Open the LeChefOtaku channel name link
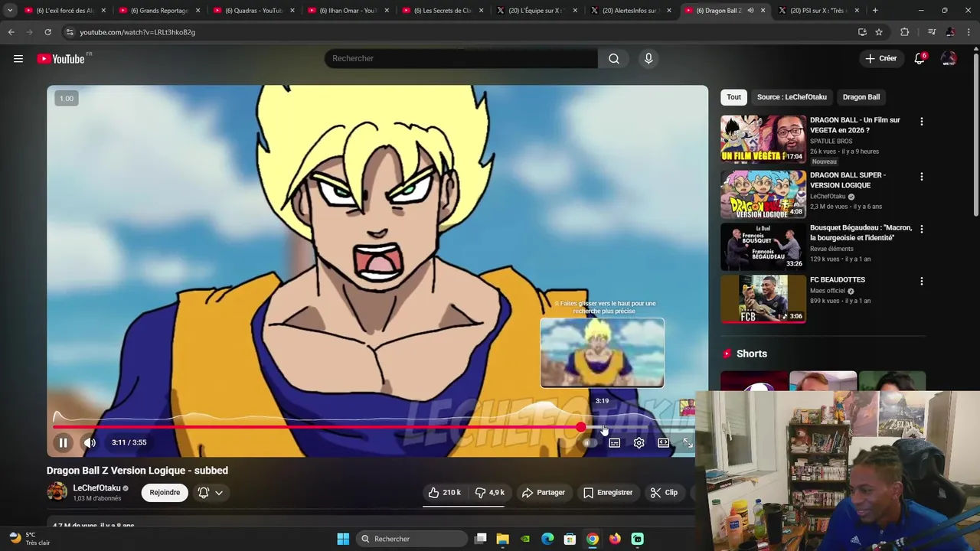This screenshot has width=980, height=551. 96,488
